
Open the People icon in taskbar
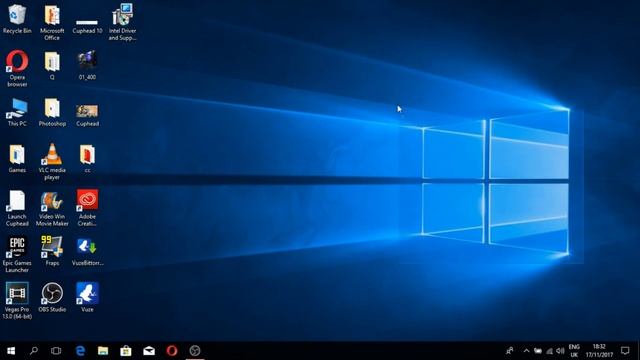click(x=510, y=351)
